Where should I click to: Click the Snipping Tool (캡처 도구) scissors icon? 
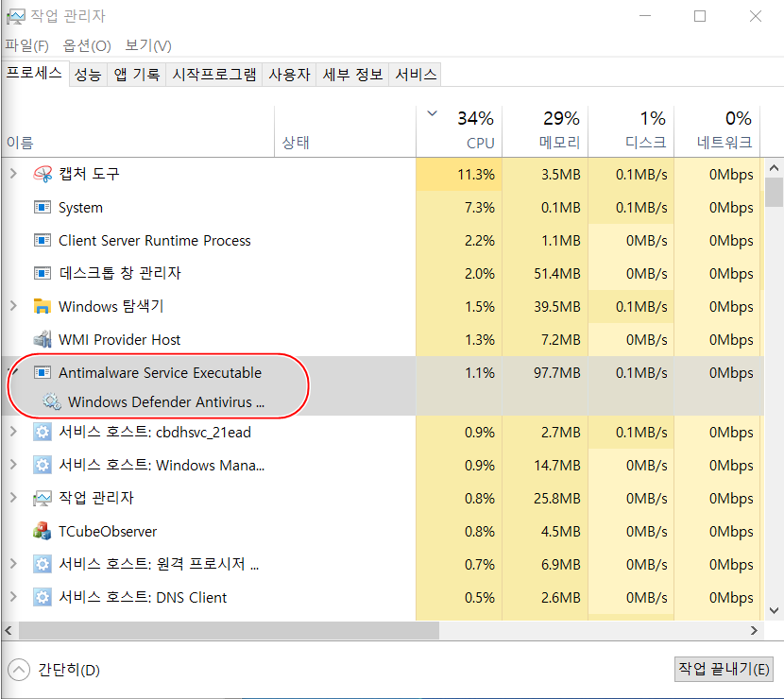point(43,174)
